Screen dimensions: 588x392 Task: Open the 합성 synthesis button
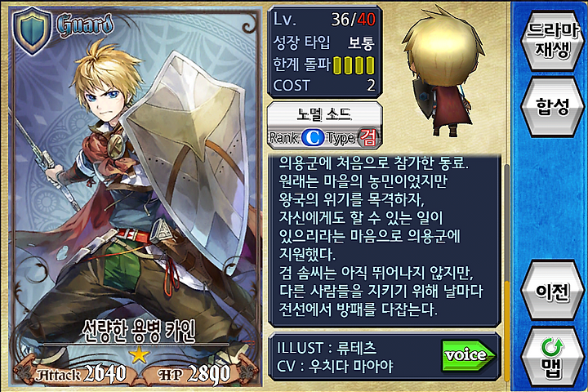point(552,106)
